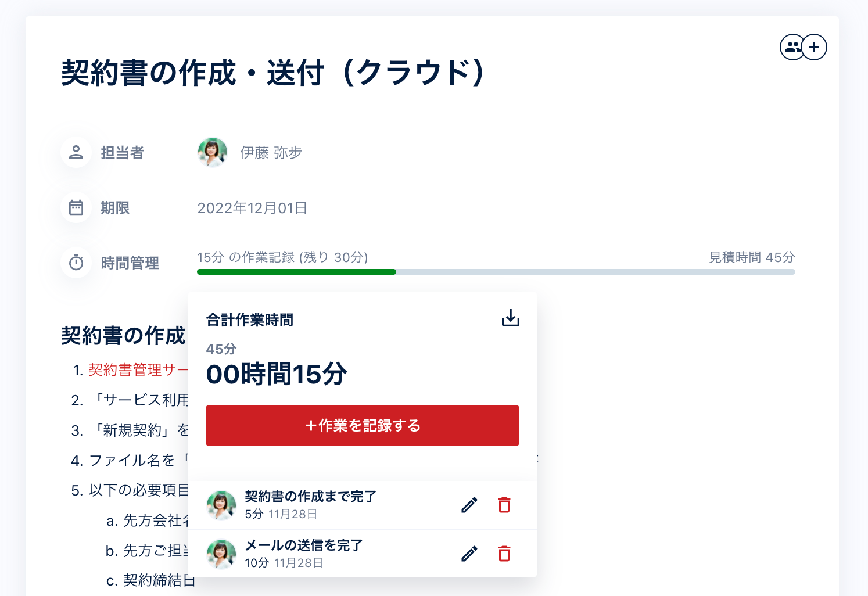The image size is (868, 596).
Task: Click the 15分 の作業記録 (残り 30分) text
Action: coord(282,257)
